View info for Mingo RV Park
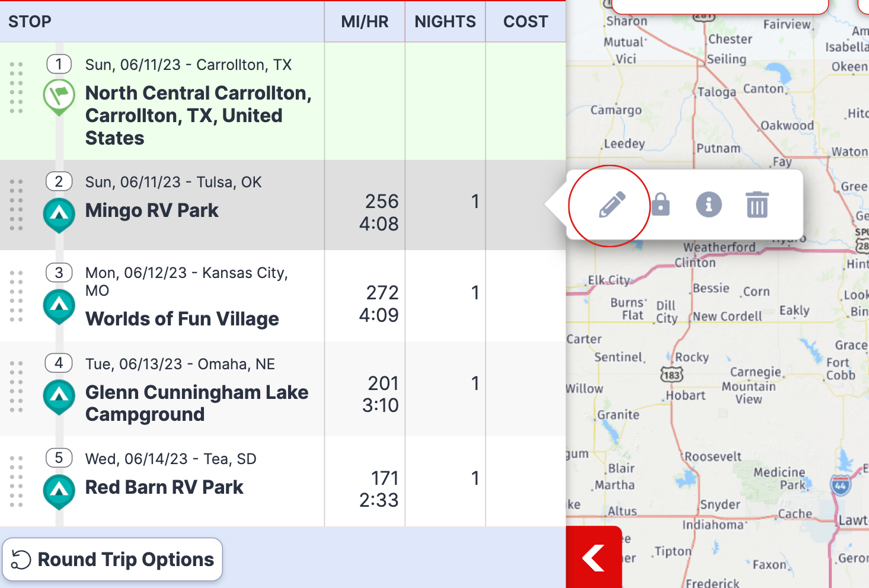The height and width of the screenshot is (588, 869). pos(708,204)
